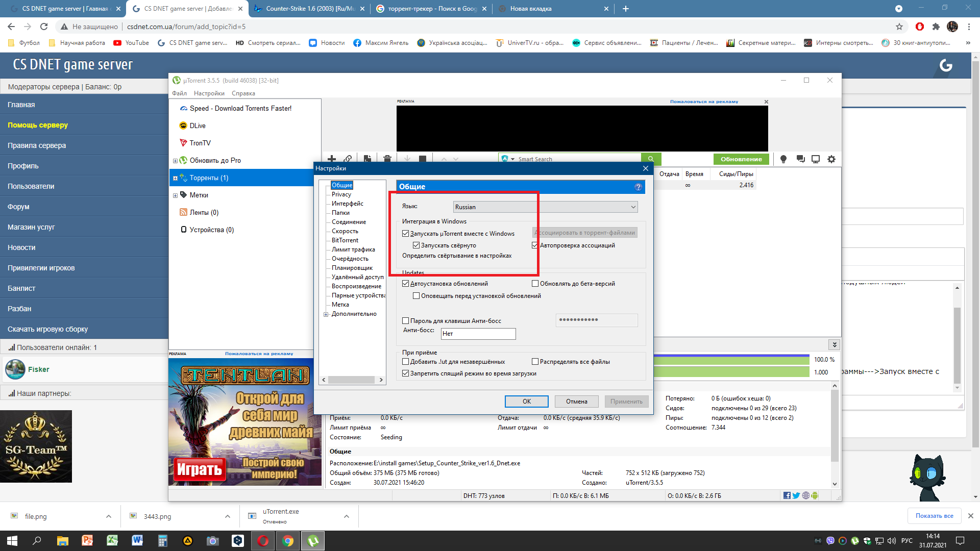
Task: Enable Обновлять до бета-версий checkbox
Action: point(535,284)
